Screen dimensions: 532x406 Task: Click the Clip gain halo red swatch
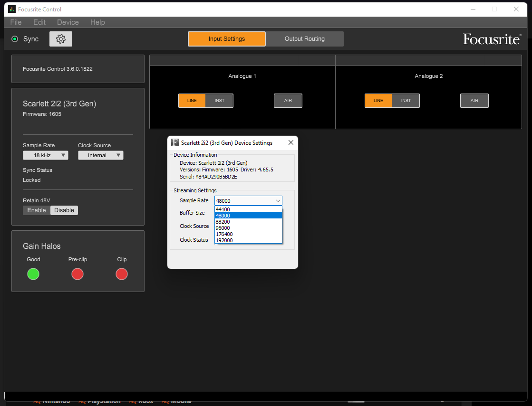pos(122,274)
